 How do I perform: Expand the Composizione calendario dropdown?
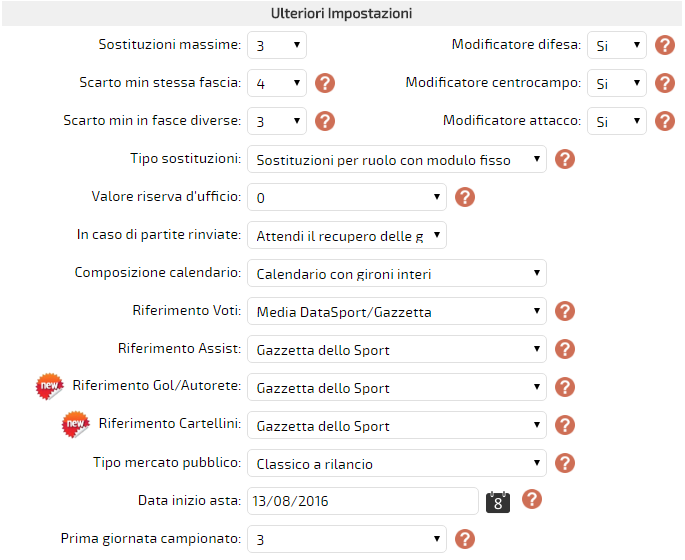pos(397,273)
